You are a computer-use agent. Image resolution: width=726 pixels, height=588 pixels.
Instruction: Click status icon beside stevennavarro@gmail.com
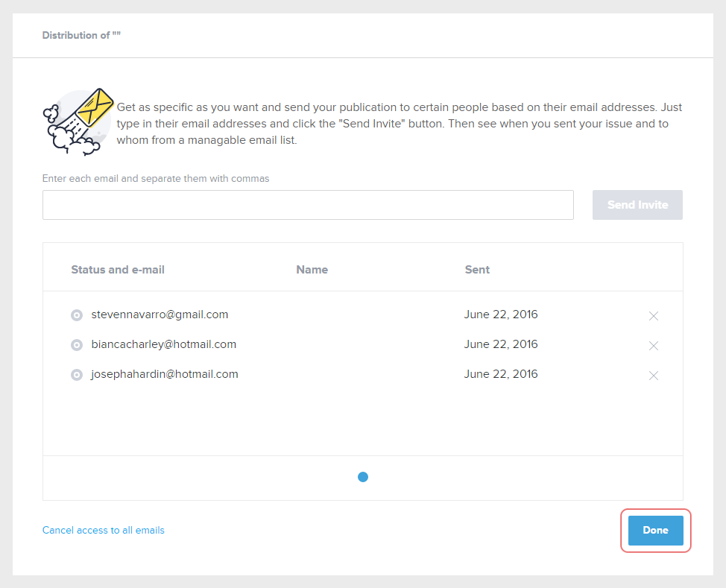pos(76,315)
